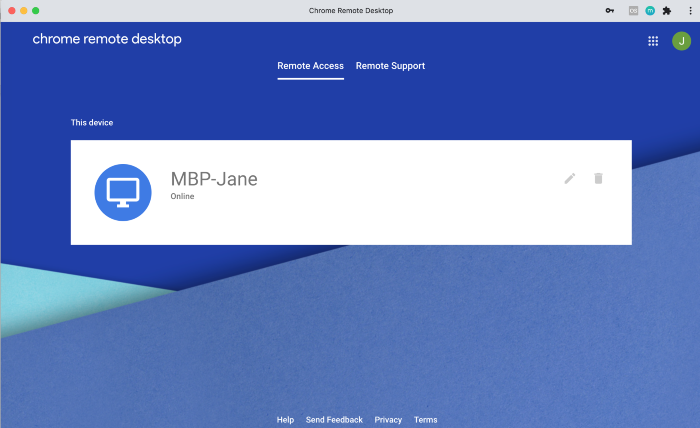Viewport: 700px width, 428px height.
Task: Switch to the Remote Access tab
Action: point(310,66)
